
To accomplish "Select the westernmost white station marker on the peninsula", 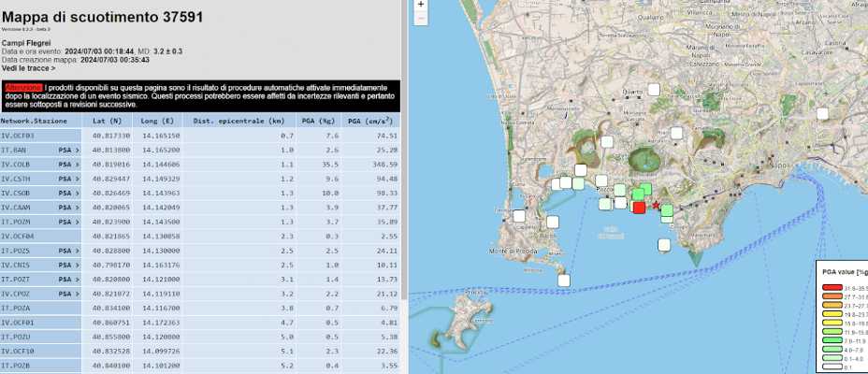I will (519, 216).
